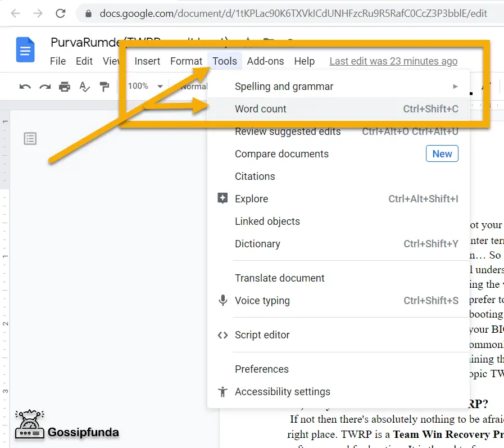Click the browser address bar URL

[x=293, y=13]
